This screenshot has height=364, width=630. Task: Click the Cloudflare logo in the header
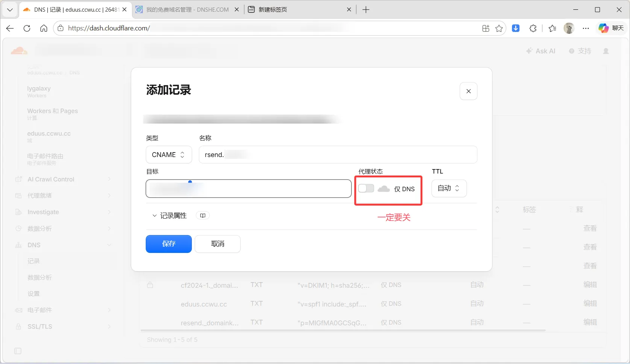19,51
